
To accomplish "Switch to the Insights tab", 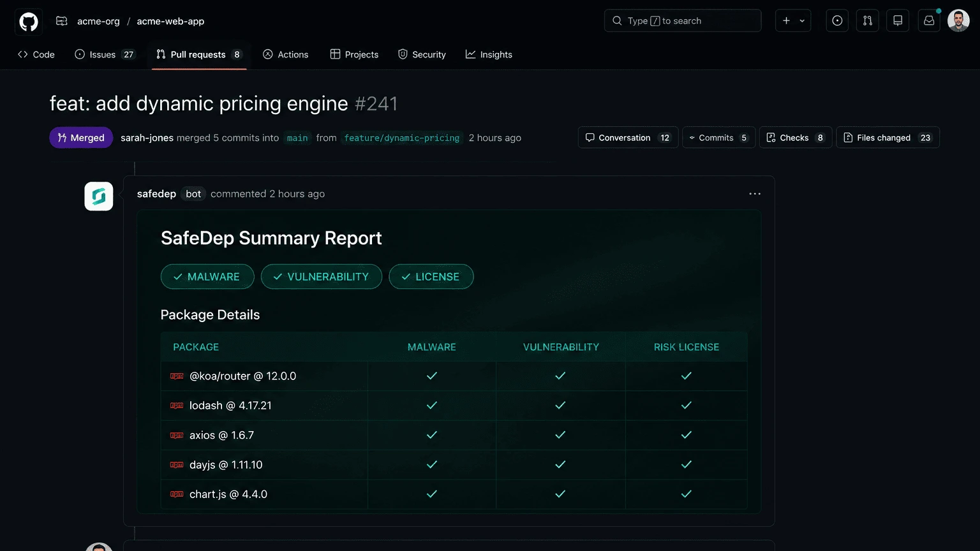I will tap(489, 55).
